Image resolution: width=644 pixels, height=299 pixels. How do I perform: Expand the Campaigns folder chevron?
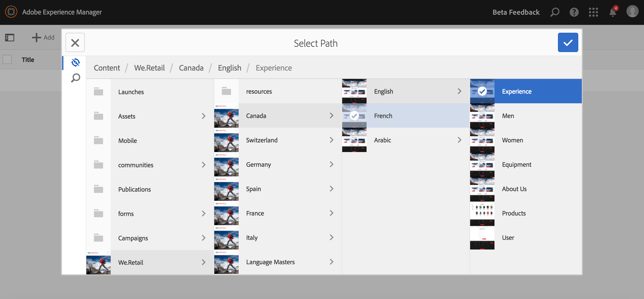click(203, 238)
